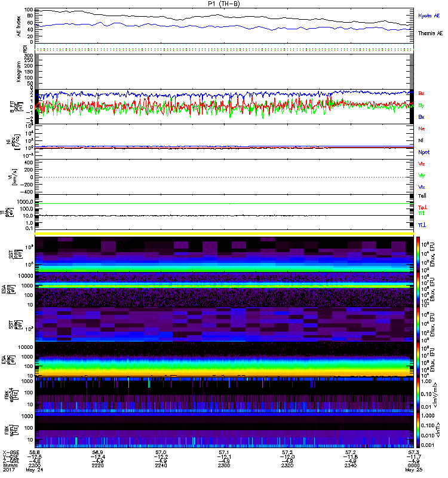Click the yellow bar above SST panel
Viewport: 448px width, 478px height.
224,234
